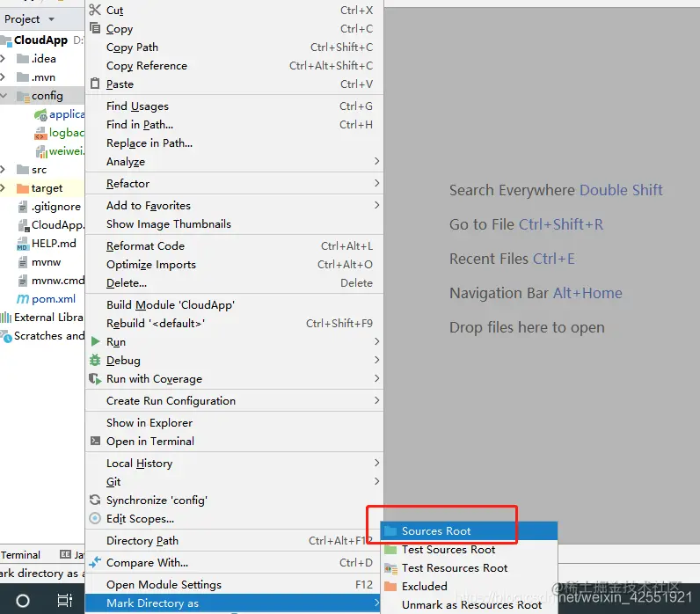The image size is (700, 614).
Task: Click the Debug bug icon
Action: (x=95, y=360)
